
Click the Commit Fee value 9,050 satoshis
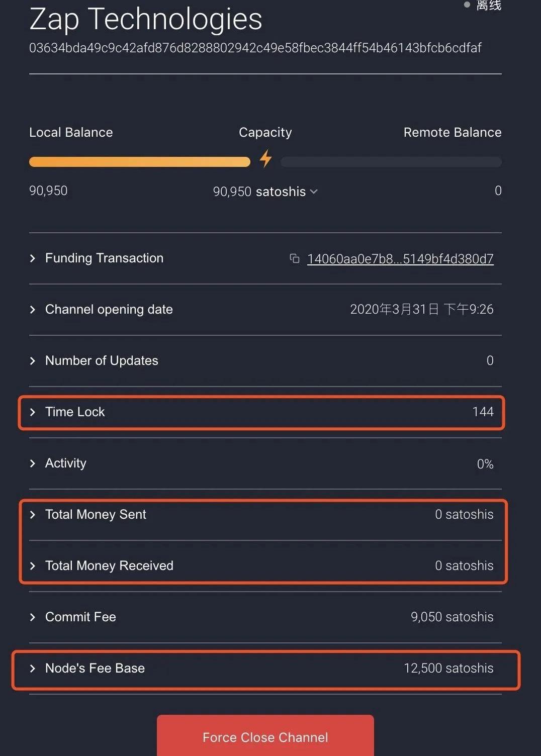(452, 617)
